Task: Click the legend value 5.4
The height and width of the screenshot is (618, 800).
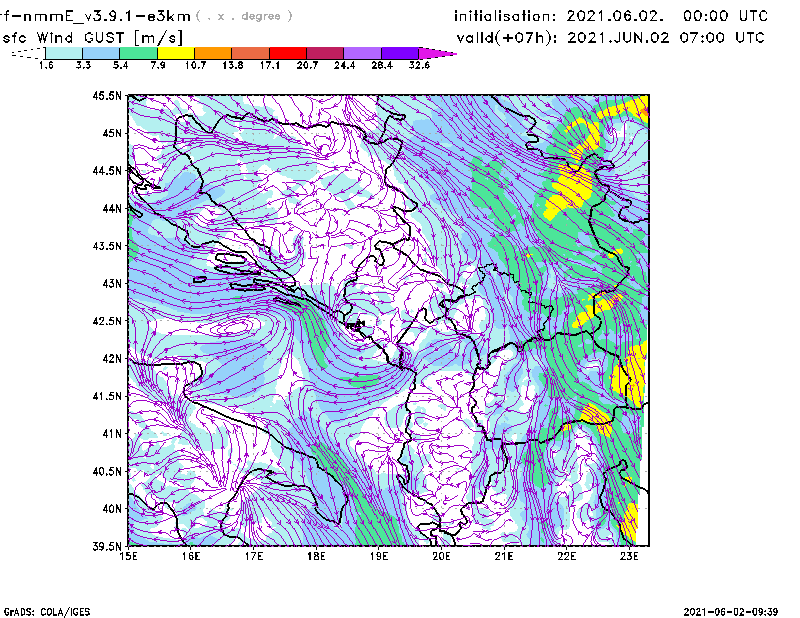Action: click(x=120, y=65)
